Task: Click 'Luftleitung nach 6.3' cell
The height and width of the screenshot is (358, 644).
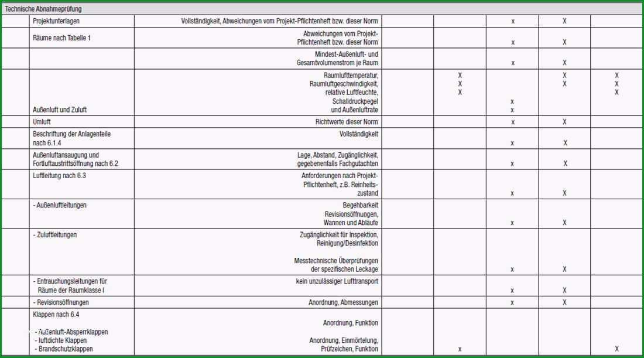Action: click(59, 176)
